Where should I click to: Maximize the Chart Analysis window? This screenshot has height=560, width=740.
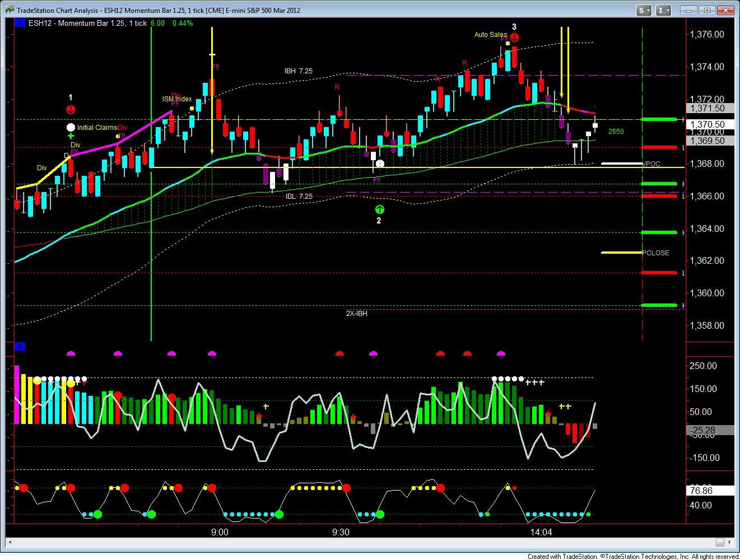[708, 10]
